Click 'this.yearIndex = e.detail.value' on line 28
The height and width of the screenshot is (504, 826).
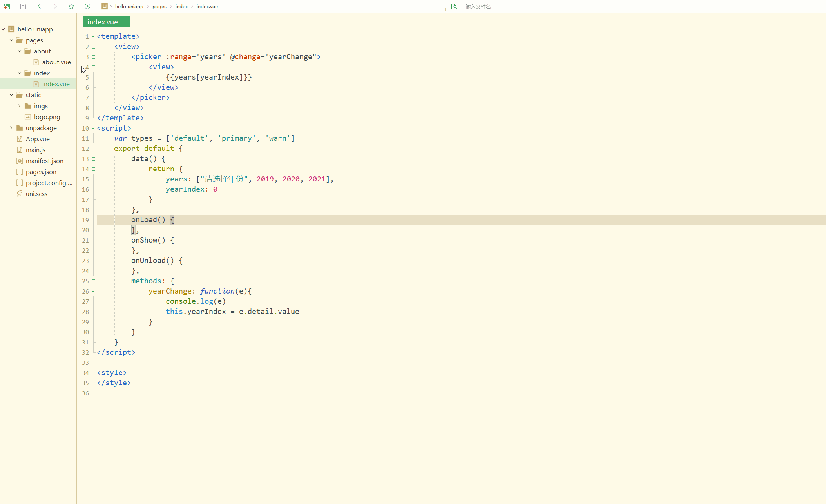(232, 312)
